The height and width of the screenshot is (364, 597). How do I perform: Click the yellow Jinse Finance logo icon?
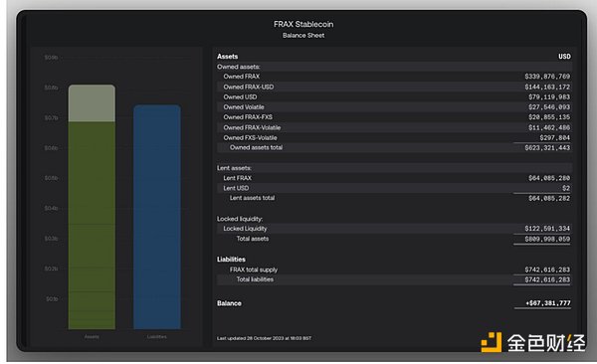[492, 342]
